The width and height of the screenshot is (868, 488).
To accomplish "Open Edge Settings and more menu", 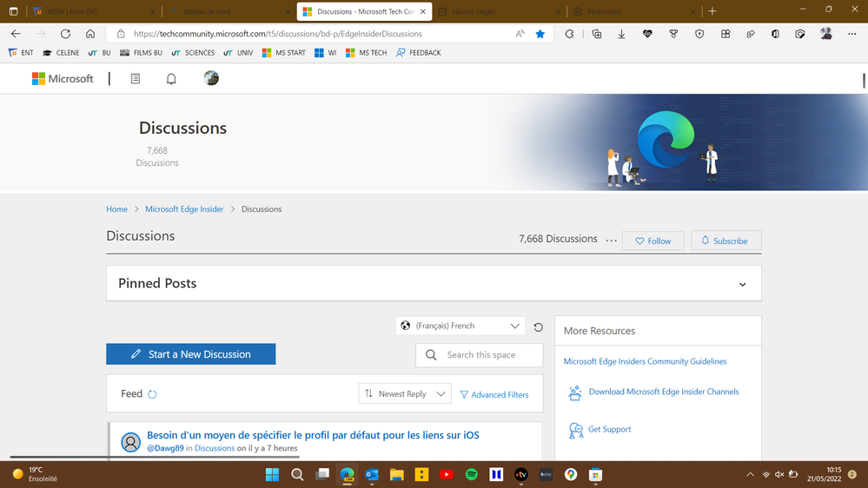I will 852,34.
